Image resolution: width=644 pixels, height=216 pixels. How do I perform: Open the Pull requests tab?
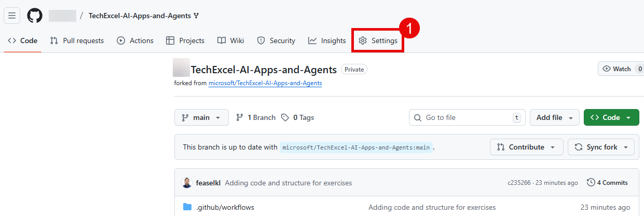pos(77,40)
